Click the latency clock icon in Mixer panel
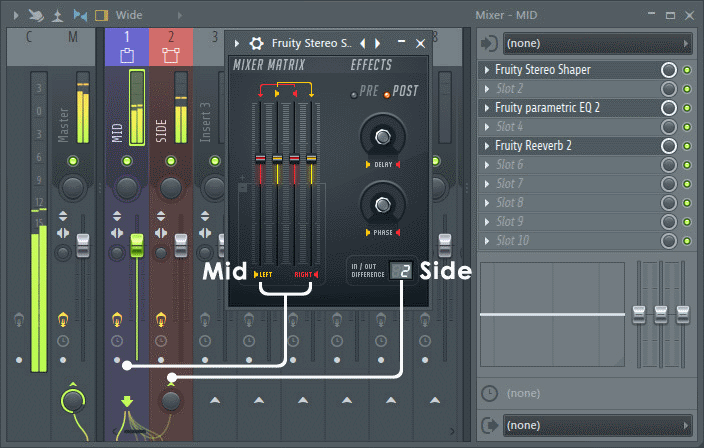The width and height of the screenshot is (704, 448). [488, 394]
